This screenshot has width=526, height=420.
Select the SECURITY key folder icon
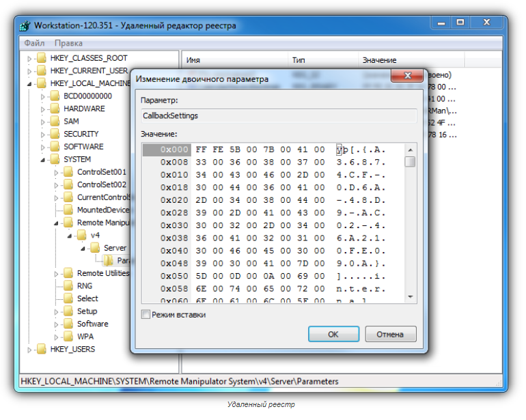[x=55, y=135]
